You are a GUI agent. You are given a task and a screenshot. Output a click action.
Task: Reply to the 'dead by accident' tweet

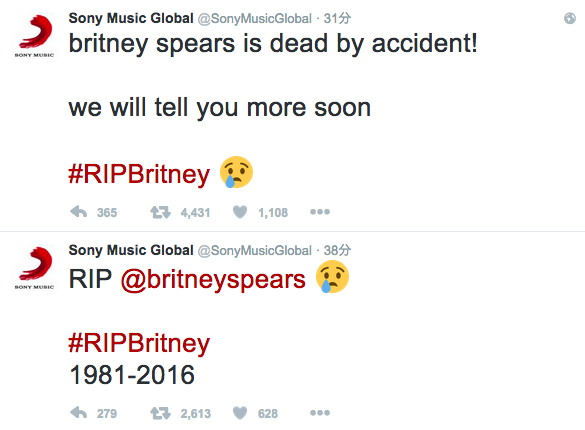tap(78, 212)
